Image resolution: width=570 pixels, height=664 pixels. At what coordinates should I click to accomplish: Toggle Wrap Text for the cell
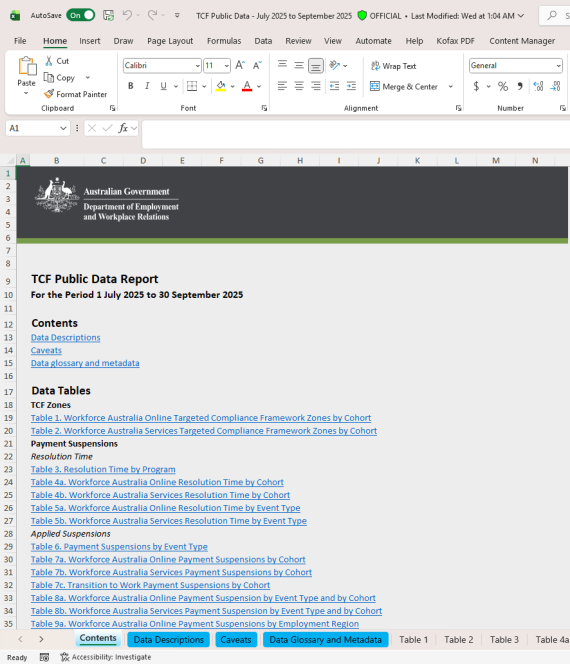pyautogui.click(x=393, y=66)
